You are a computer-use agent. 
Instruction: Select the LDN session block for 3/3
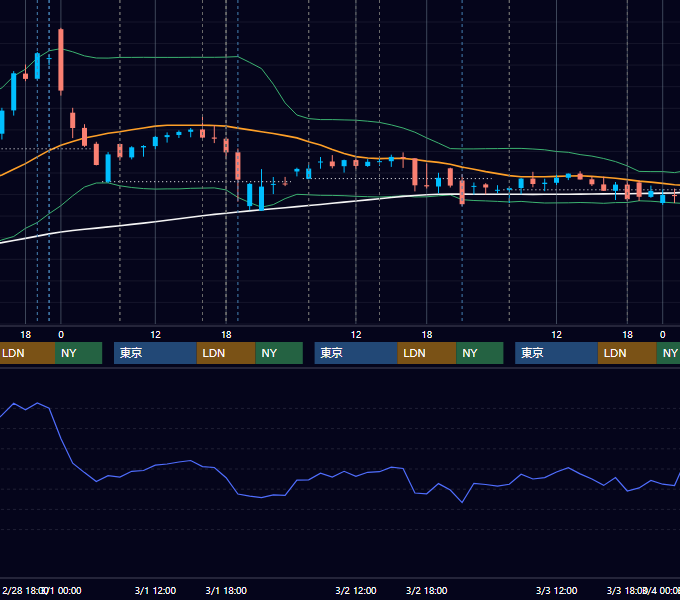[627, 353]
